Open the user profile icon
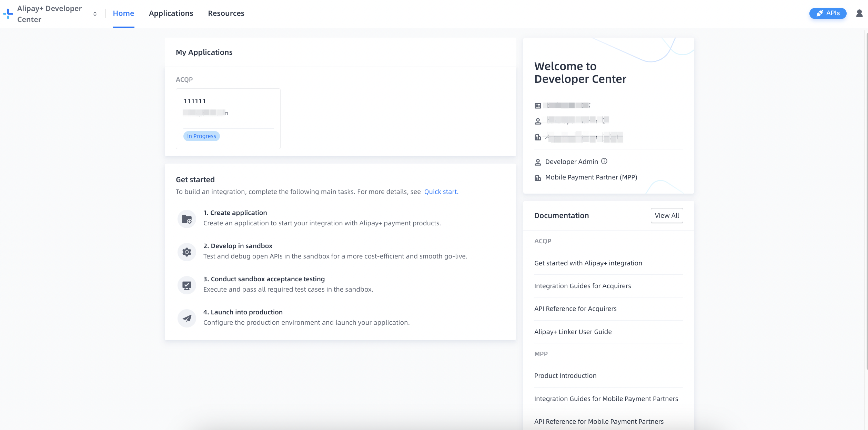This screenshot has height=430, width=868. click(859, 13)
